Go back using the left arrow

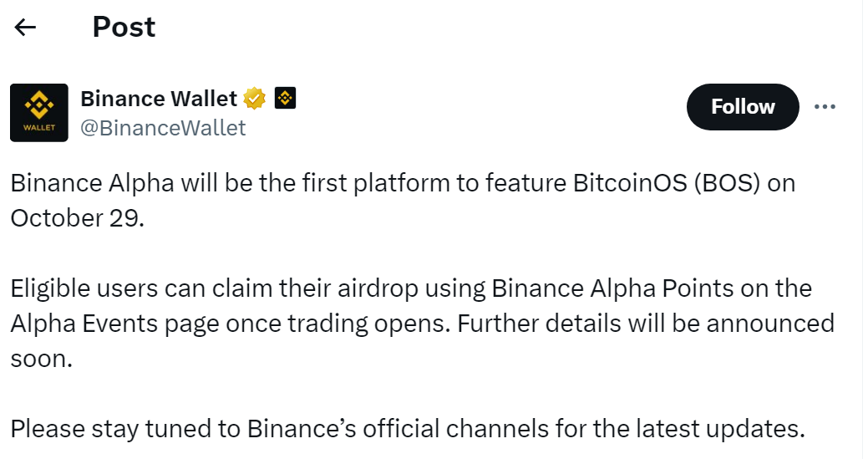click(x=26, y=28)
